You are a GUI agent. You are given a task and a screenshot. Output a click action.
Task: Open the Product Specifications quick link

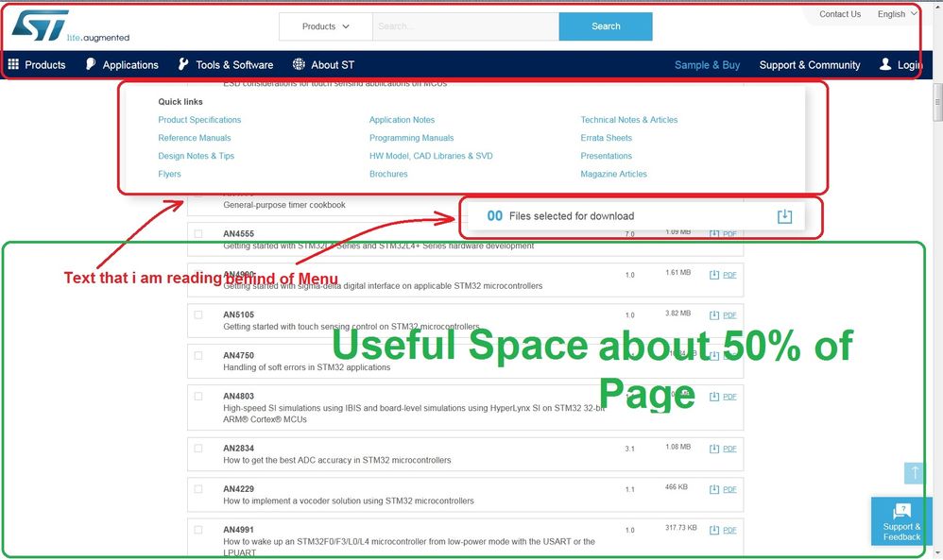(199, 120)
